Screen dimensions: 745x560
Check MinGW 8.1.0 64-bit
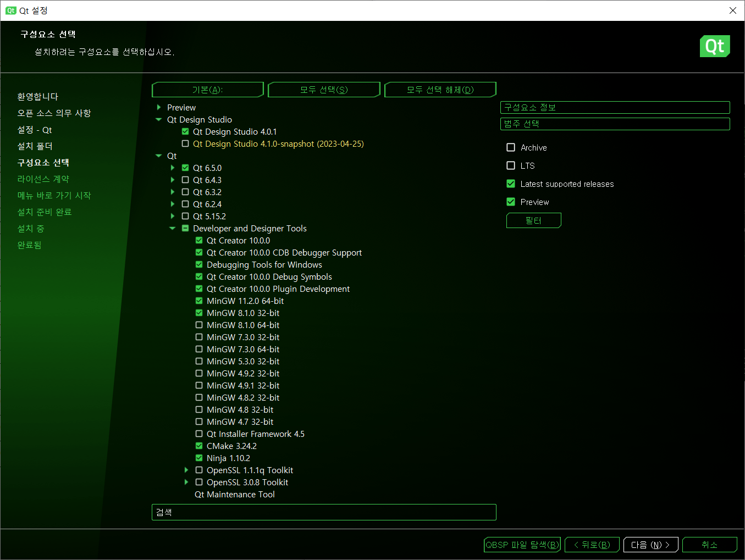click(x=199, y=325)
